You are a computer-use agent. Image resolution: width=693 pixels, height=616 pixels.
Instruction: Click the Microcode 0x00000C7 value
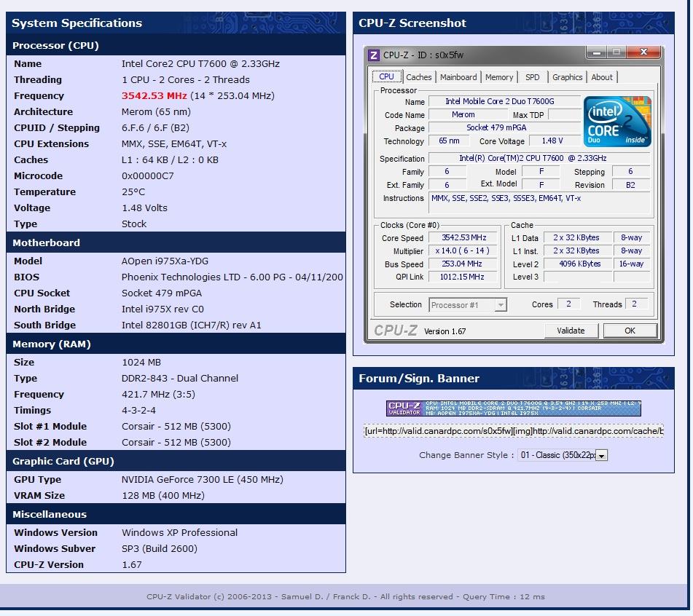148,175
